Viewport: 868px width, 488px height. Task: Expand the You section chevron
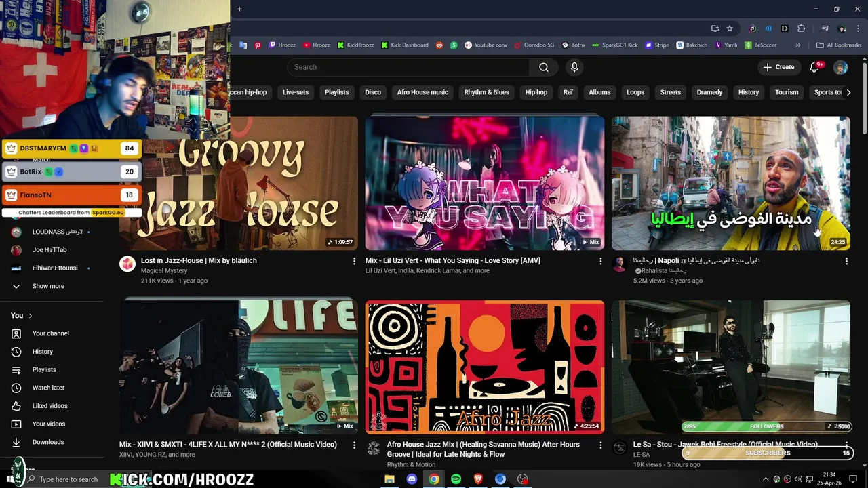(30, 316)
